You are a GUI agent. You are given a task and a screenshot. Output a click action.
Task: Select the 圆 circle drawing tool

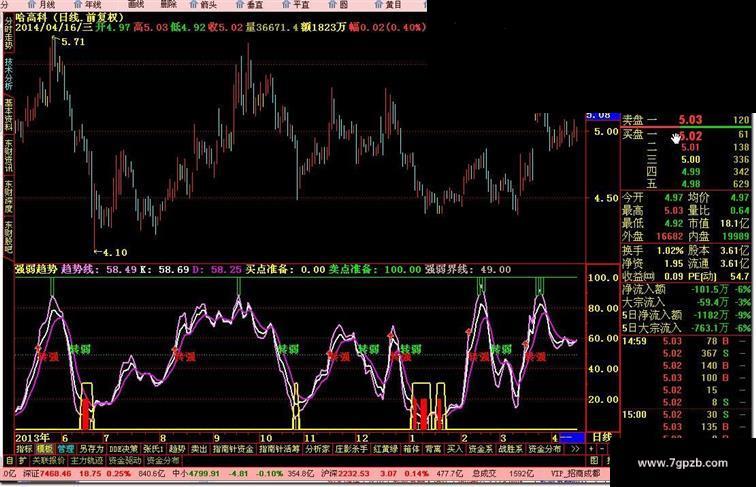coord(338,4)
